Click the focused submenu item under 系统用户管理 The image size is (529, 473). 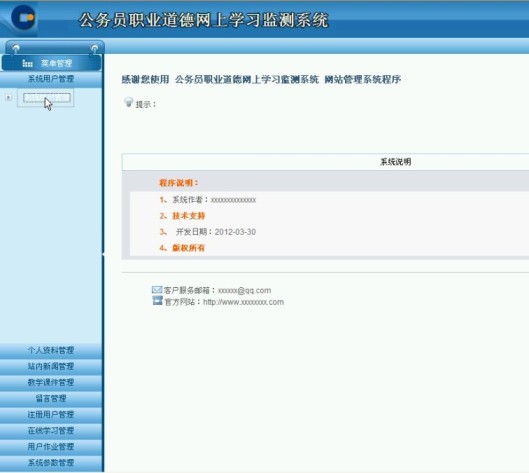[x=47, y=98]
